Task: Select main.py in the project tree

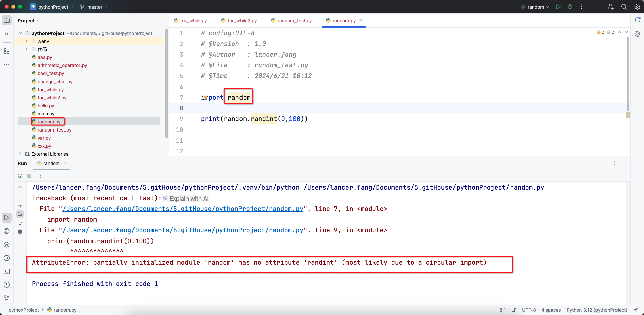Action: pos(46,114)
